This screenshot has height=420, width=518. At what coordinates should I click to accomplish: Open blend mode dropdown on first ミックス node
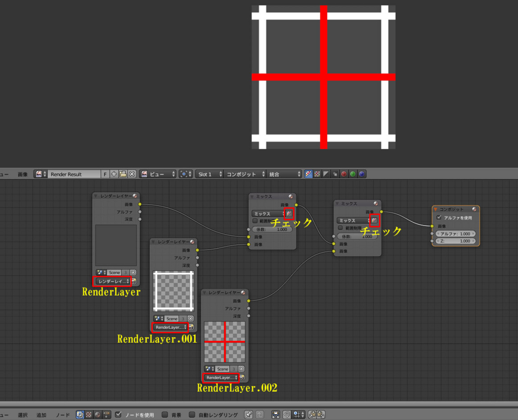click(x=268, y=214)
